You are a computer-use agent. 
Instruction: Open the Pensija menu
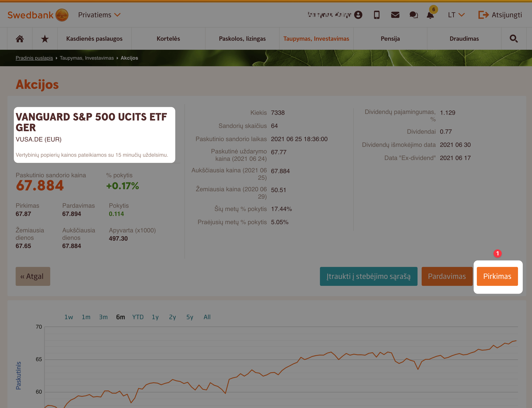390,39
